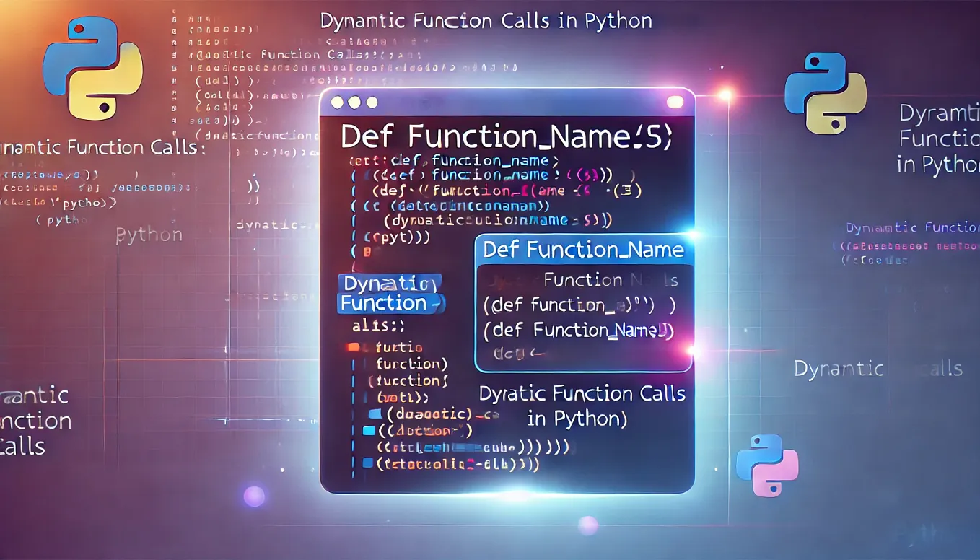Click the Dyratic Function Calls in Python text
This screenshot has width=980, height=560.
[582, 406]
